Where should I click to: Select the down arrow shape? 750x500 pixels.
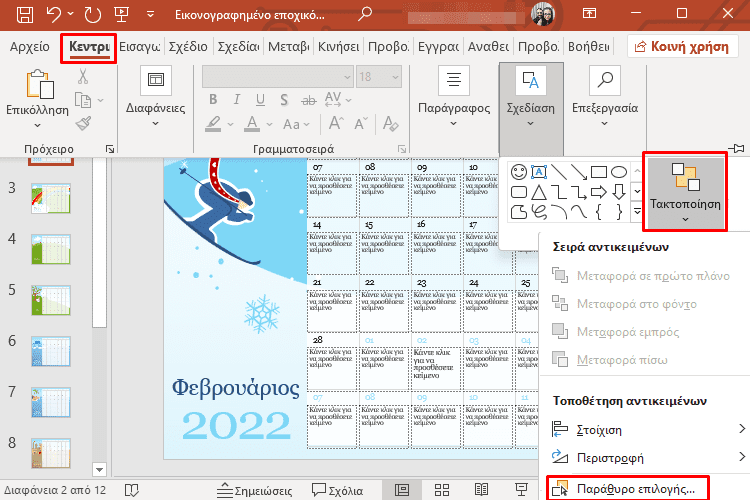[x=619, y=192]
